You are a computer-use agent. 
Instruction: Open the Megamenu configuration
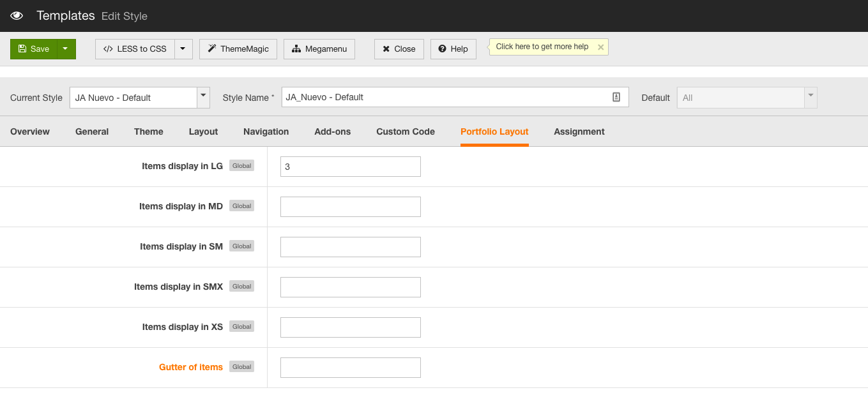319,49
